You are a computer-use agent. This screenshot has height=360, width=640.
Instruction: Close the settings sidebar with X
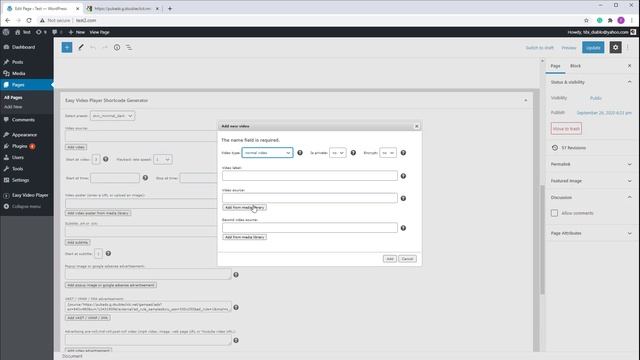click(629, 66)
